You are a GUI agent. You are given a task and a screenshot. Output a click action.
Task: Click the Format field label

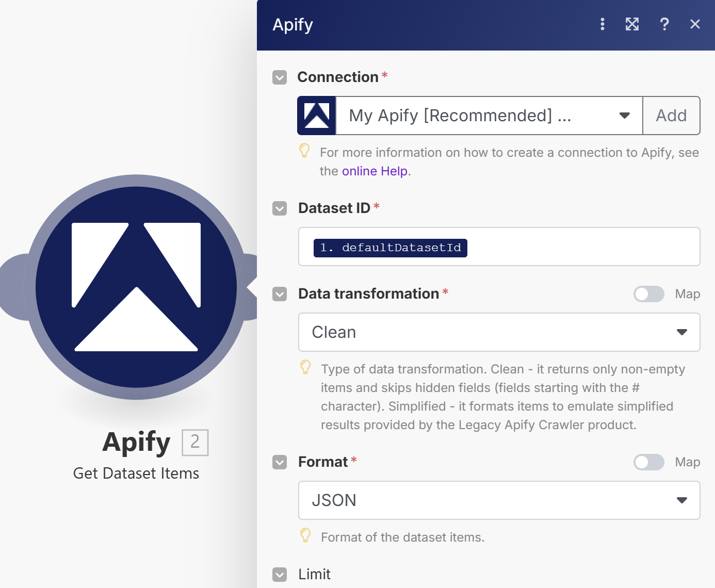click(x=323, y=462)
